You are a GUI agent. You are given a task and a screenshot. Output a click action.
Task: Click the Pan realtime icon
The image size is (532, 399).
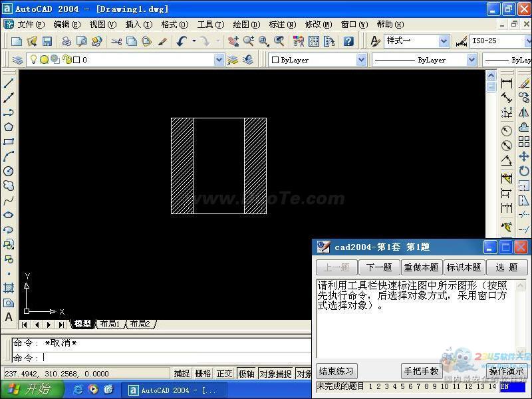coord(233,41)
